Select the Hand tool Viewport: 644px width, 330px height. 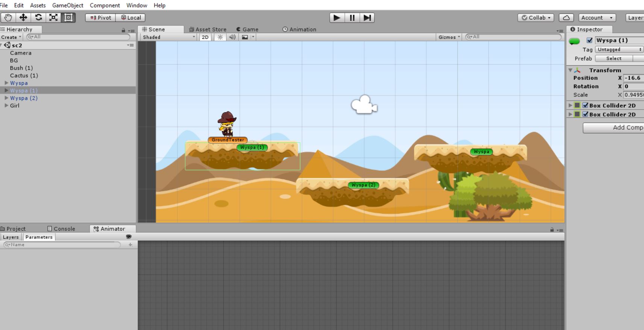(8, 18)
